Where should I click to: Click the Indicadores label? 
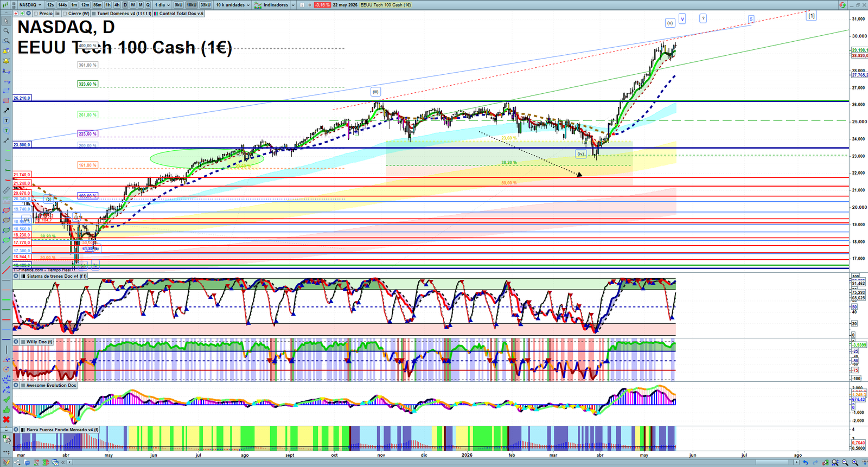(276, 5)
